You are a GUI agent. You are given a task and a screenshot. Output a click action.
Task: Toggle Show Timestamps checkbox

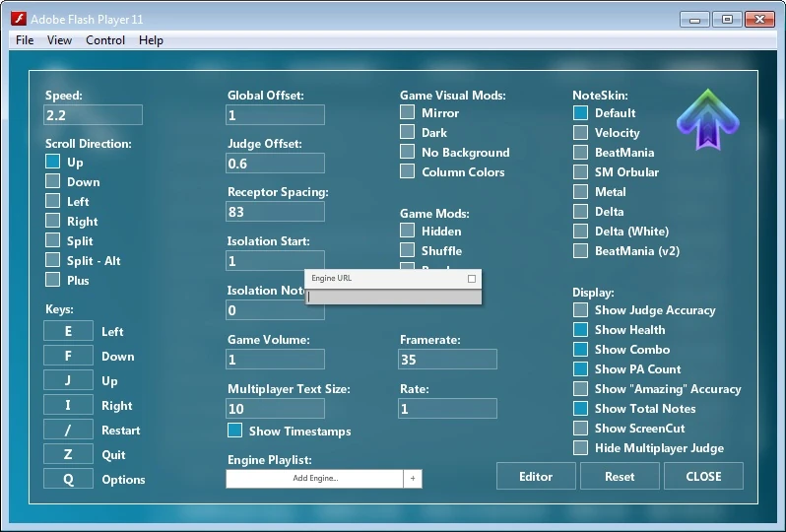234,431
